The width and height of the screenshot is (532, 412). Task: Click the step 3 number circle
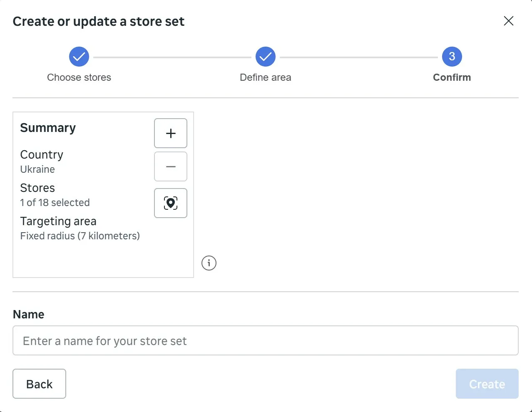pos(452,57)
